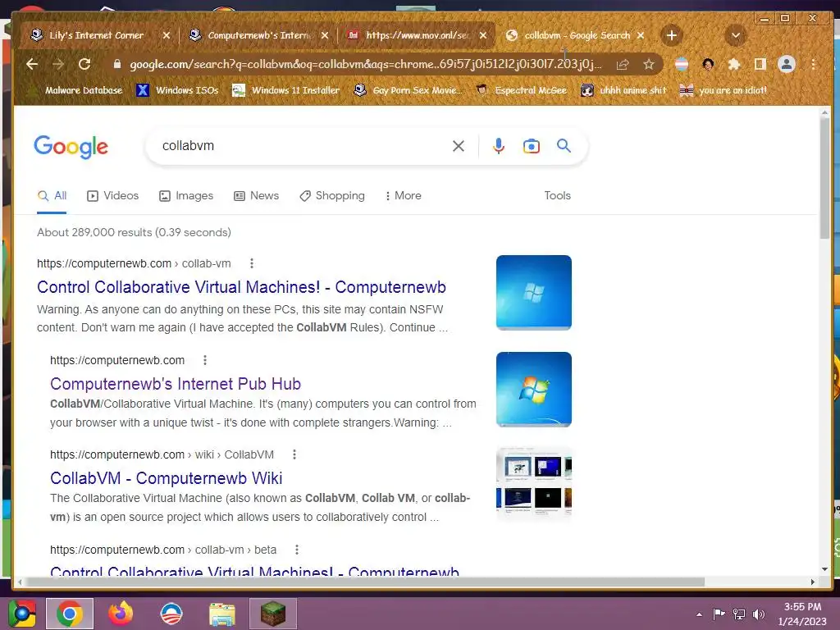This screenshot has width=840, height=630.
Task: Open the Malware Database bookmark
Action: (76, 90)
